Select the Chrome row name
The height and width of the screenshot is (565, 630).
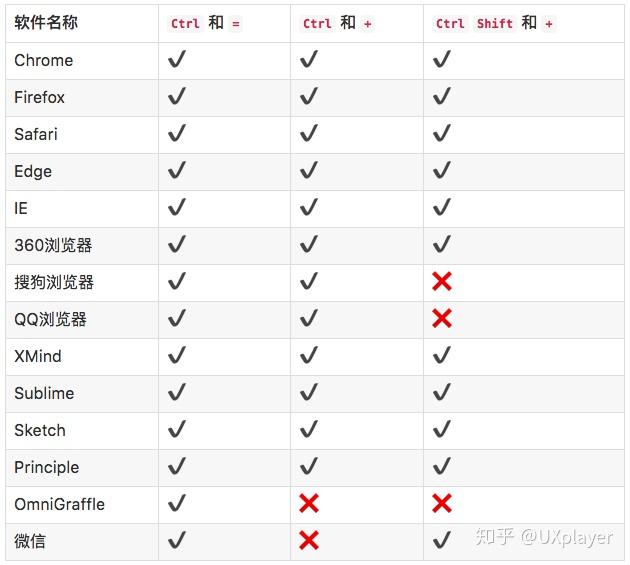[x=43, y=60]
